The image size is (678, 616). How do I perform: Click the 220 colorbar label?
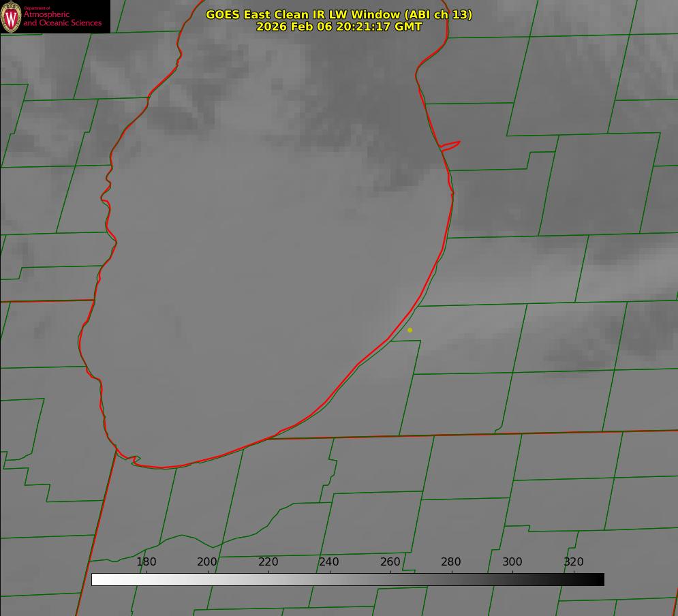268,561
